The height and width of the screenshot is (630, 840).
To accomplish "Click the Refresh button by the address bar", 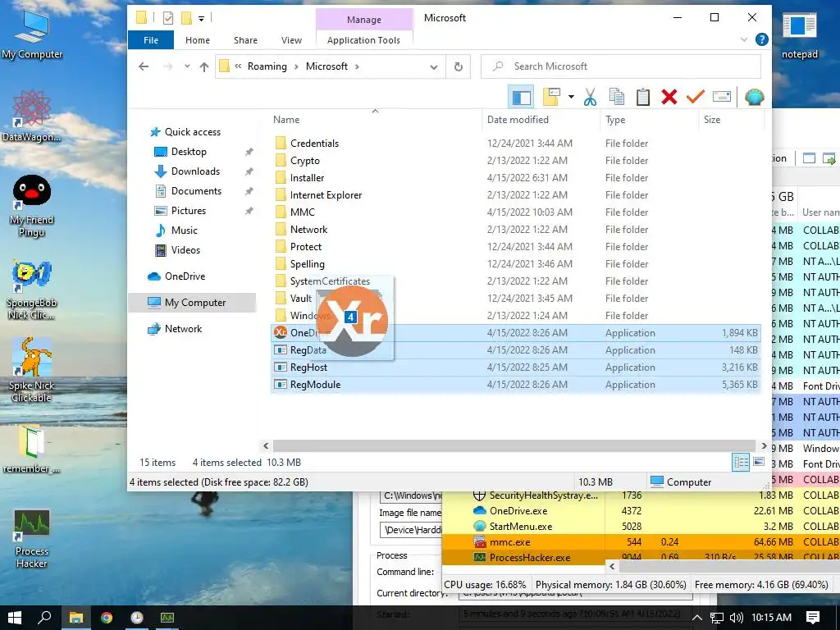I will (x=458, y=66).
